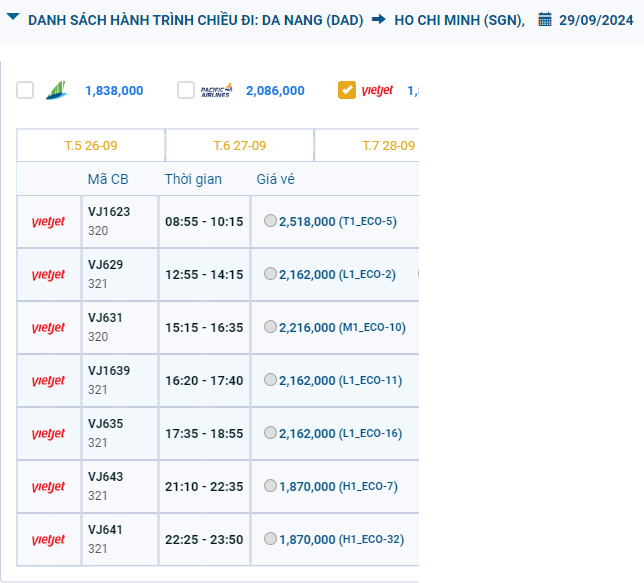644x583 pixels.
Task: Click the Vietnam Airlines logo icon
Action: 56,90
